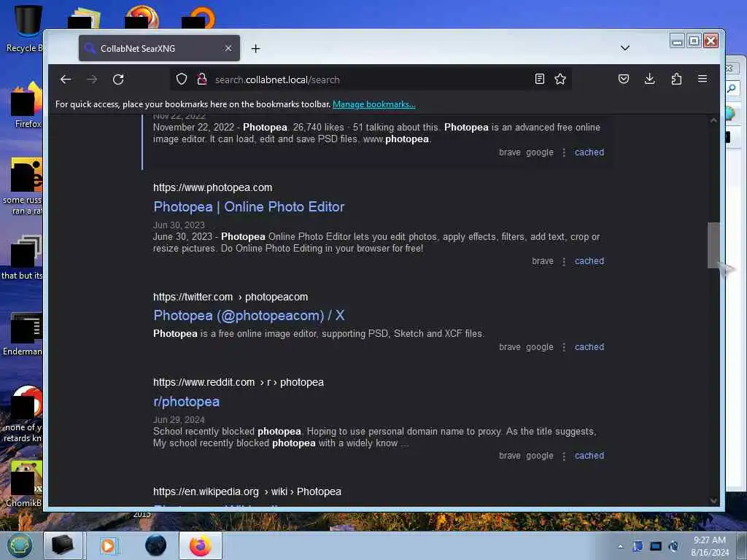Screen dimensions: 747x560
Task: Click the page scrollbar thumb
Action: click(x=713, y=245)
